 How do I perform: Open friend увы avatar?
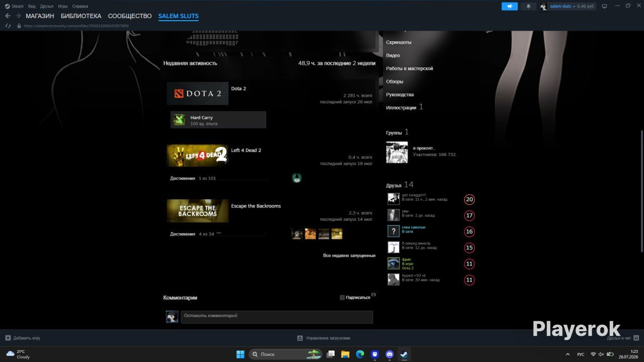[393, 215]
